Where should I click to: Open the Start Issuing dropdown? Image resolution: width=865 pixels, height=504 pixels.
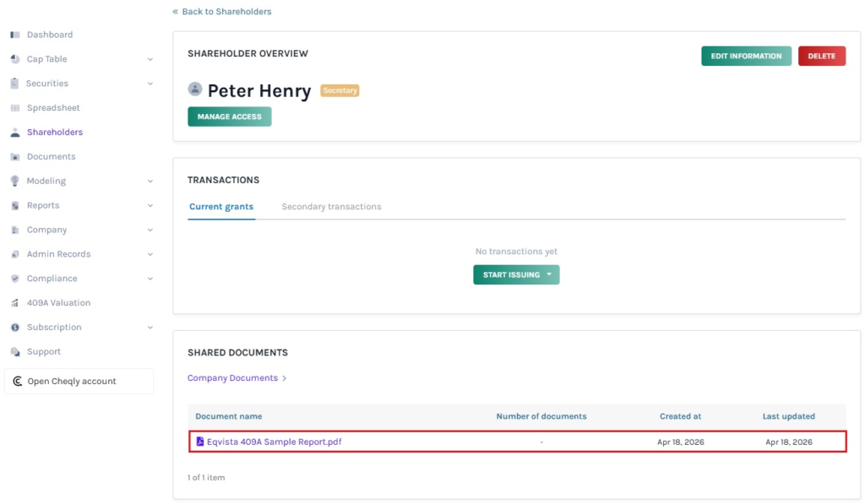(516, 274)
